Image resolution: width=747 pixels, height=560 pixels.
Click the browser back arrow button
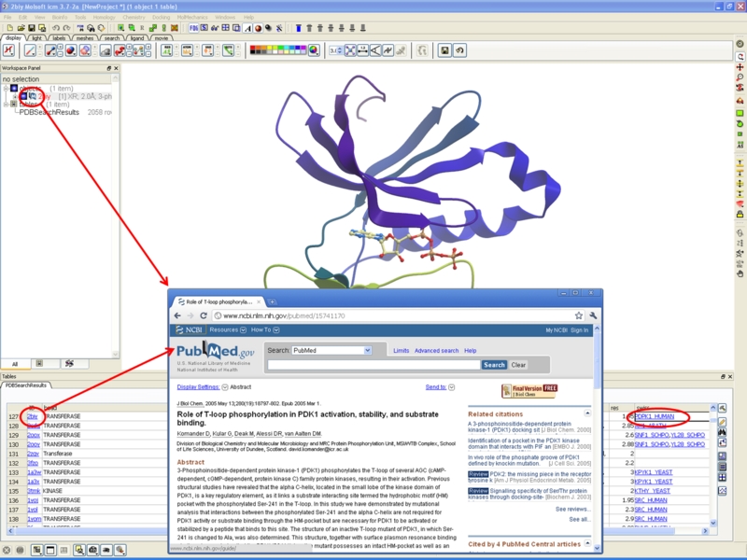(179, 316)
